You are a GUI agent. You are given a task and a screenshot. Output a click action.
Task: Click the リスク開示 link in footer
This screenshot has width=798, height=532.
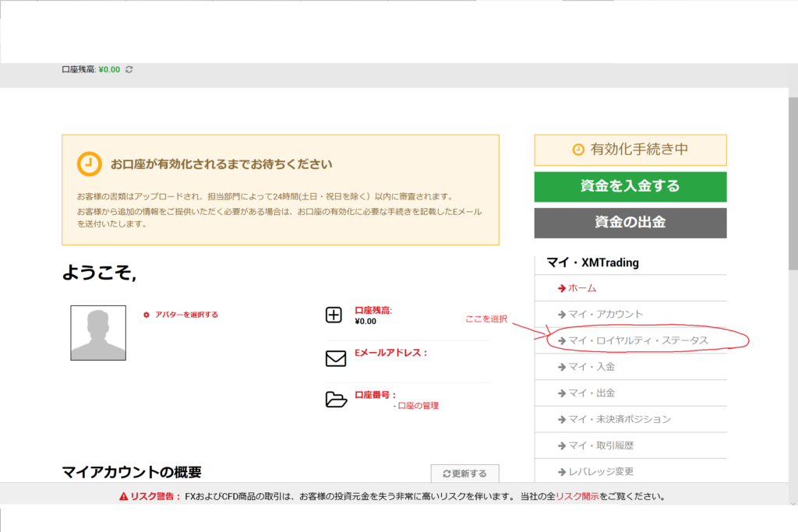577,496
